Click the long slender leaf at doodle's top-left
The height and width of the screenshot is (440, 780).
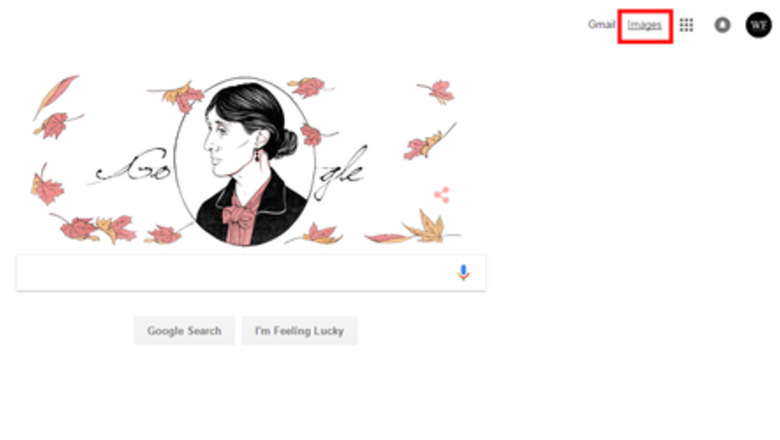[x=55, y=96]
